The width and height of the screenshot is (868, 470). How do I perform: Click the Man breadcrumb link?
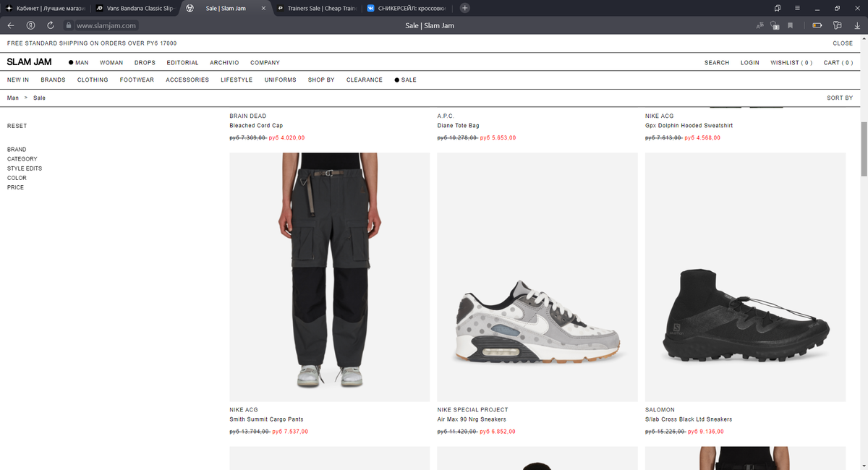click(x=13, y=98)
